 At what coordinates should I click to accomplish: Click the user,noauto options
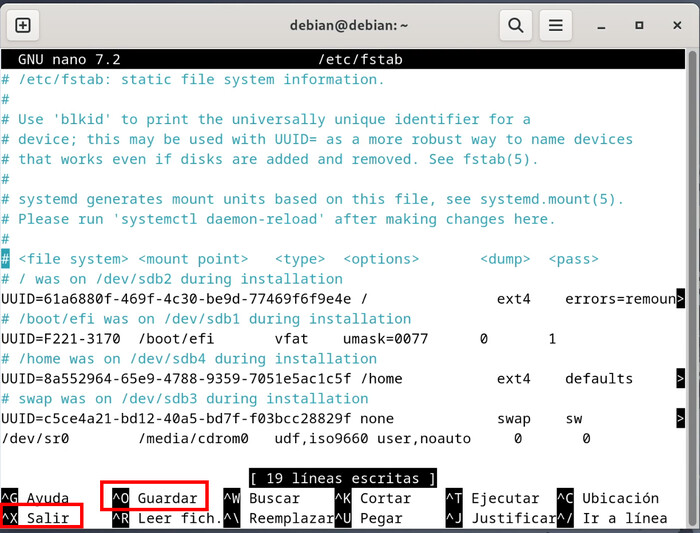pos(424,439)
